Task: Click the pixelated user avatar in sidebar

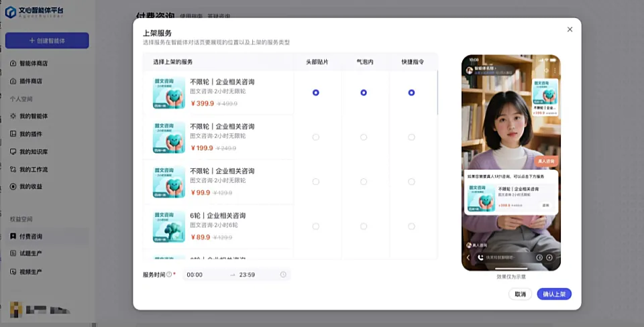Action: (x=15, y=308)
